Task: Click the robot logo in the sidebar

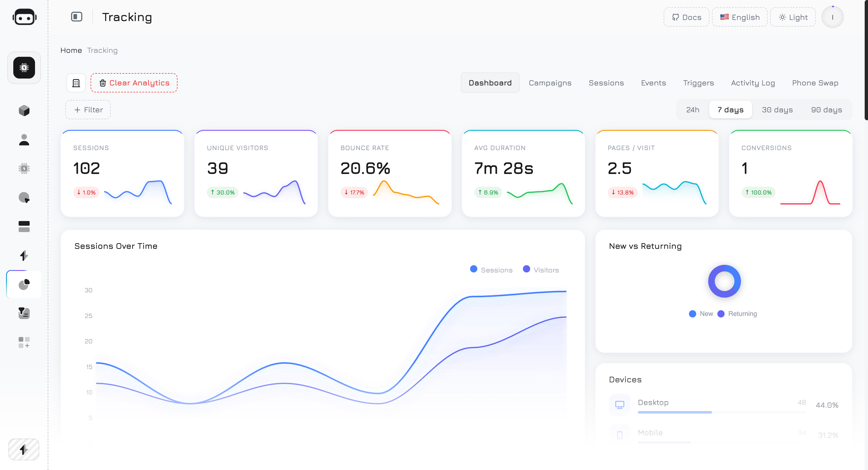Action: coord(24,17)
